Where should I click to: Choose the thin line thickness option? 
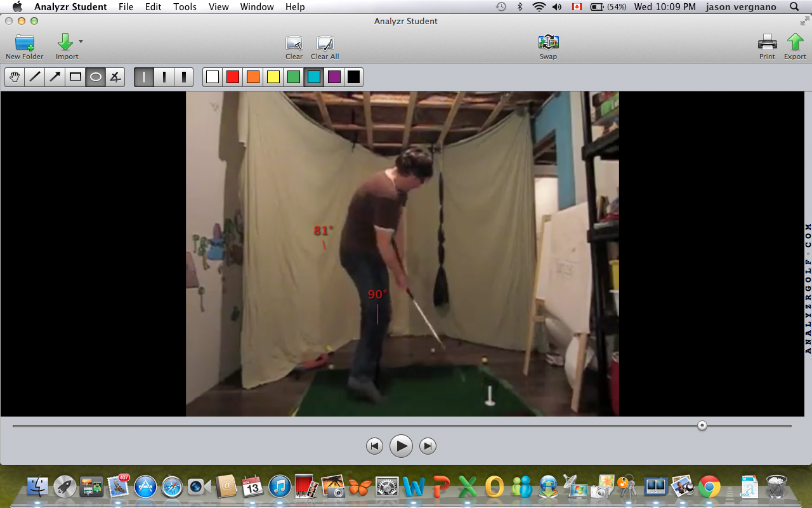pos(144,77)
